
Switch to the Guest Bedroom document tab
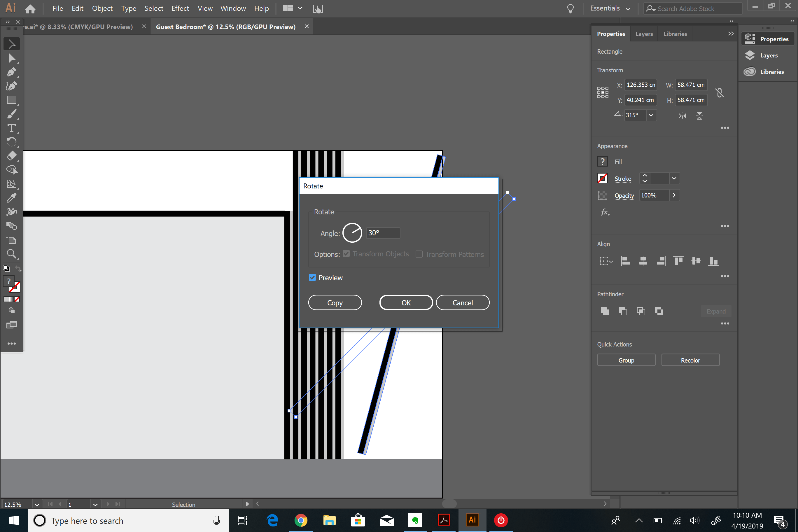click(225, 27)
